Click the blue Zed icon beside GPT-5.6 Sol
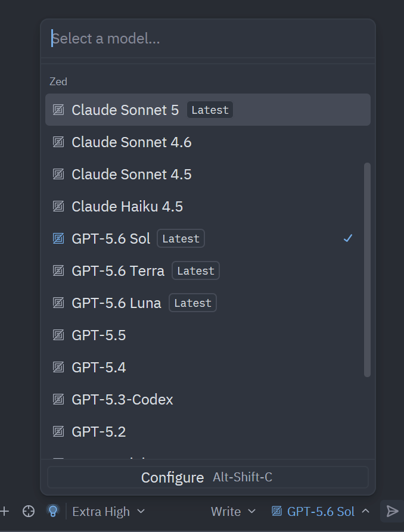 point(58,238)
